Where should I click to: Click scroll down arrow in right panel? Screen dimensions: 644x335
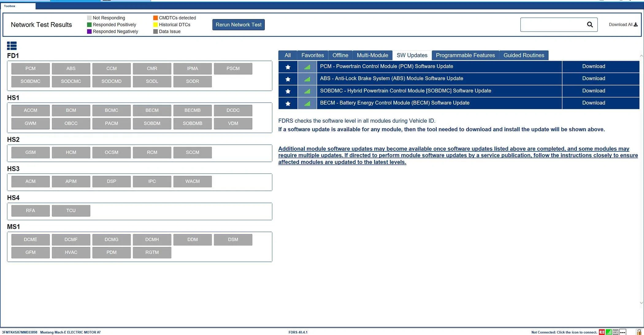tap(641, 303)
